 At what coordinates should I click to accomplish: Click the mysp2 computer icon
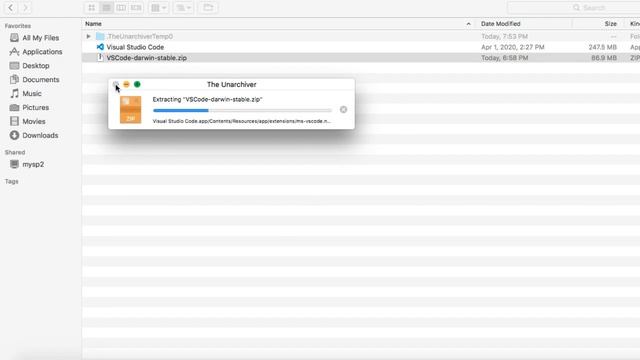point(14,164)
